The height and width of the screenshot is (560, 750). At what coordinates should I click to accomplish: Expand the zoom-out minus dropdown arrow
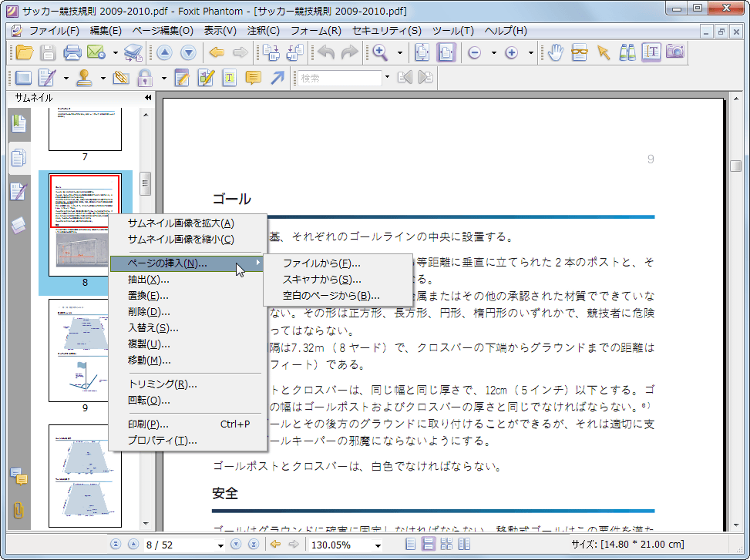click(493, 52)
